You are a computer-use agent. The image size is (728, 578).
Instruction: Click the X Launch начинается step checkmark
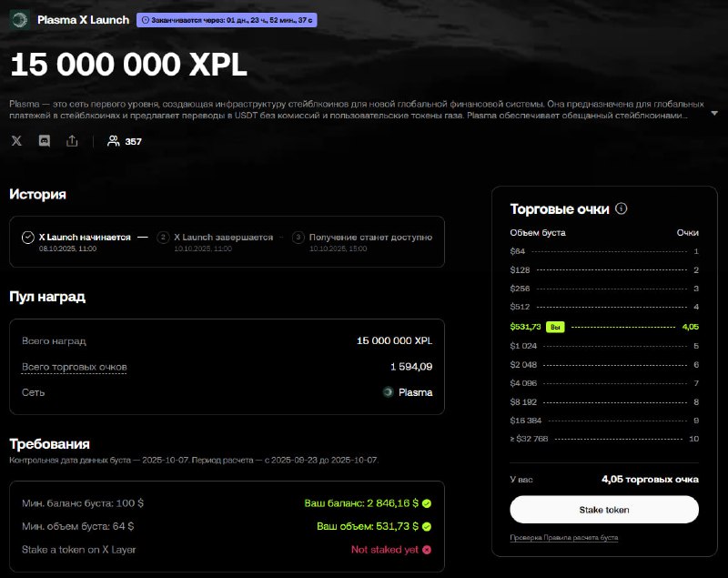pos(28,238)
